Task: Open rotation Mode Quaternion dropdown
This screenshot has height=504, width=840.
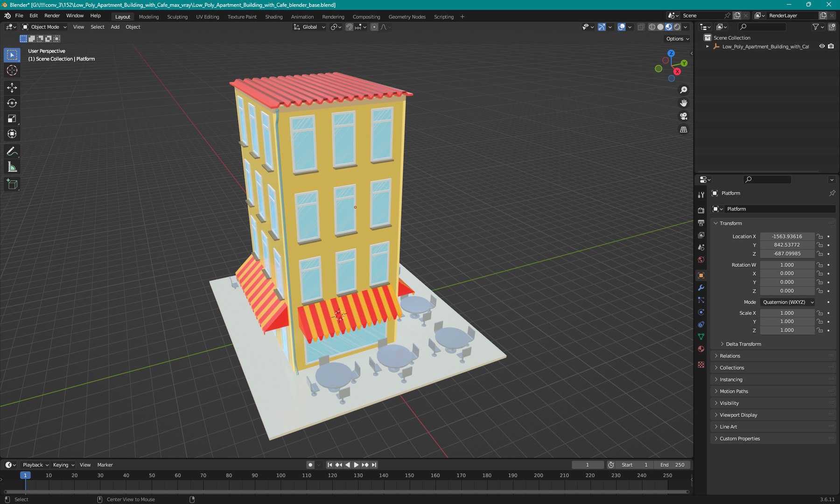Action: pyautogui.click(x=787, y=302)
